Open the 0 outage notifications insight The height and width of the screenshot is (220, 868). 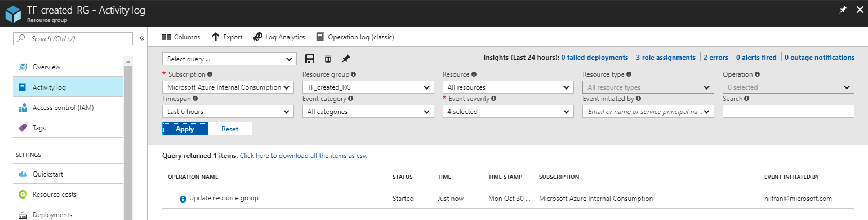click(x=820, y=58)
